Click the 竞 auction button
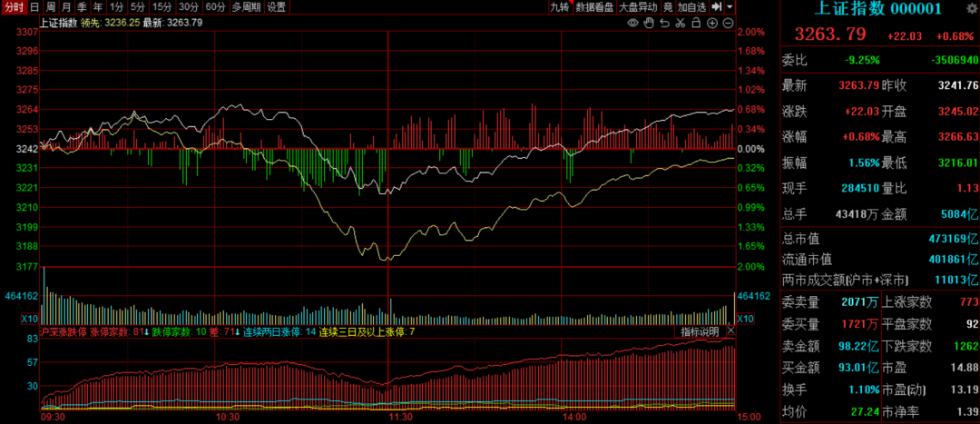Viewport: 980px width, 424px height. coord(668,7)
